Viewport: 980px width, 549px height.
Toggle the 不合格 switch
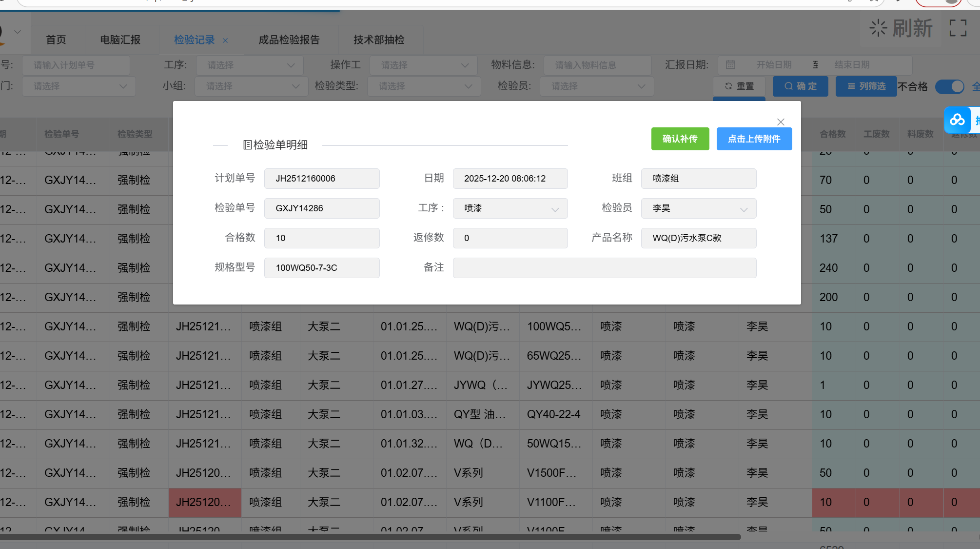tap(949, 87)
